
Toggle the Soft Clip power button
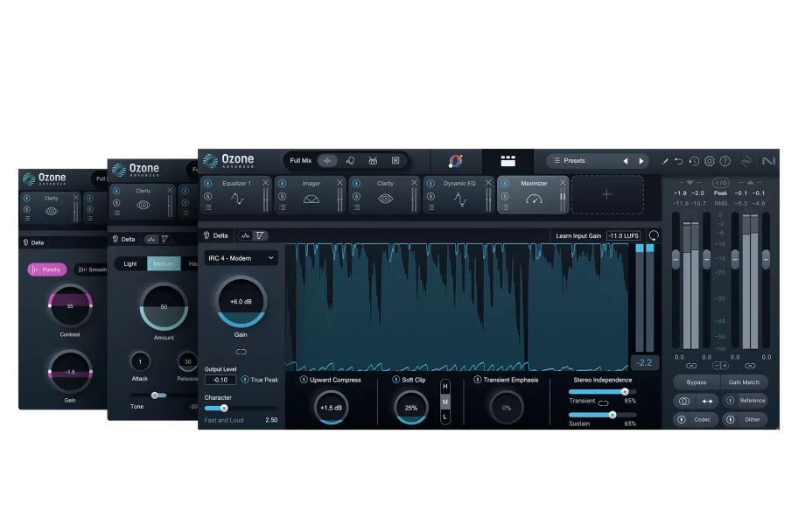396,380
